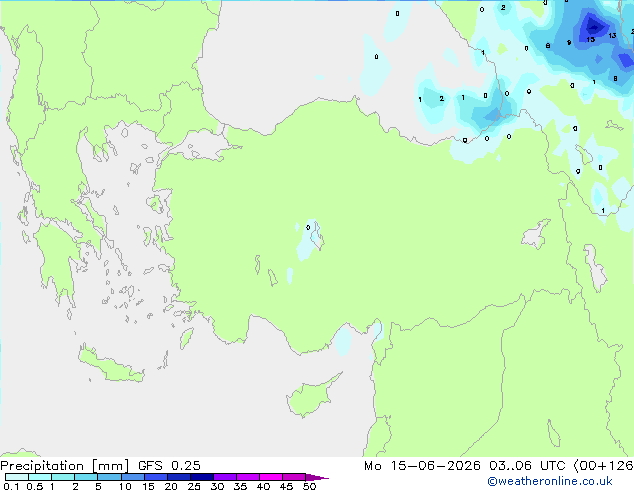Click the 1 to 2 mm legend swatch
The width and height of the screenshot is (634, 490).
click(x=63, y=477)
